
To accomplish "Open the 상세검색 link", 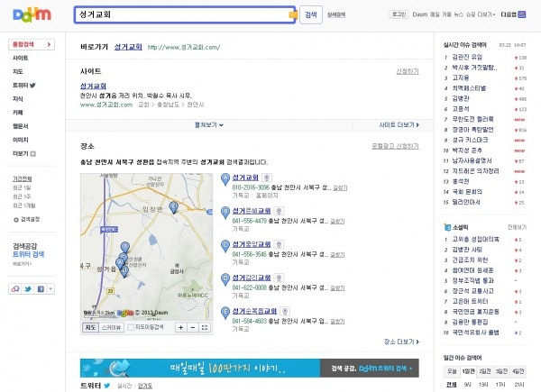I will click(x=336, y=14).
